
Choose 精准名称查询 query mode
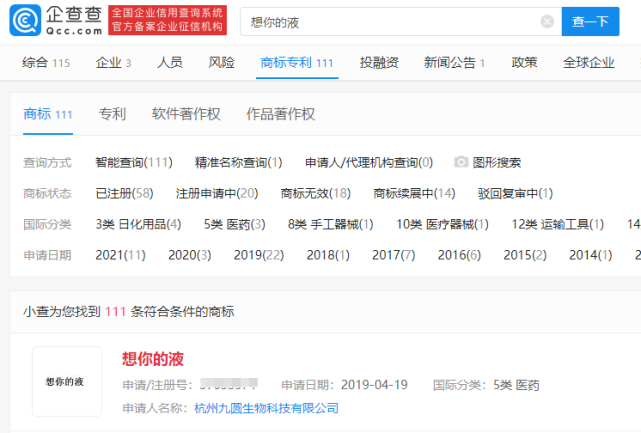point(238,162)
